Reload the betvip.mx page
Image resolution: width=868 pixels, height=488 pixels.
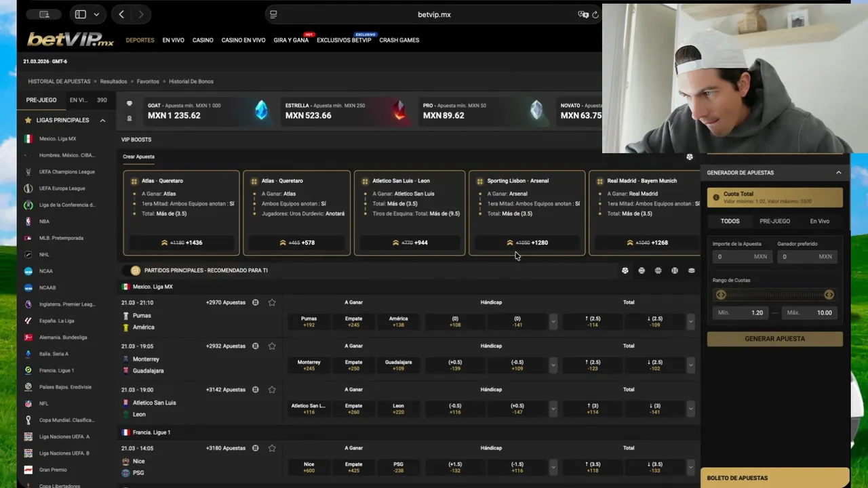click(595, 14)
